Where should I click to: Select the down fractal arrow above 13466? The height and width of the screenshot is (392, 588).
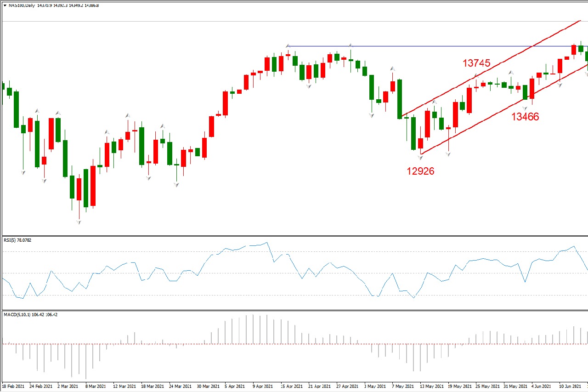(525, 108)
